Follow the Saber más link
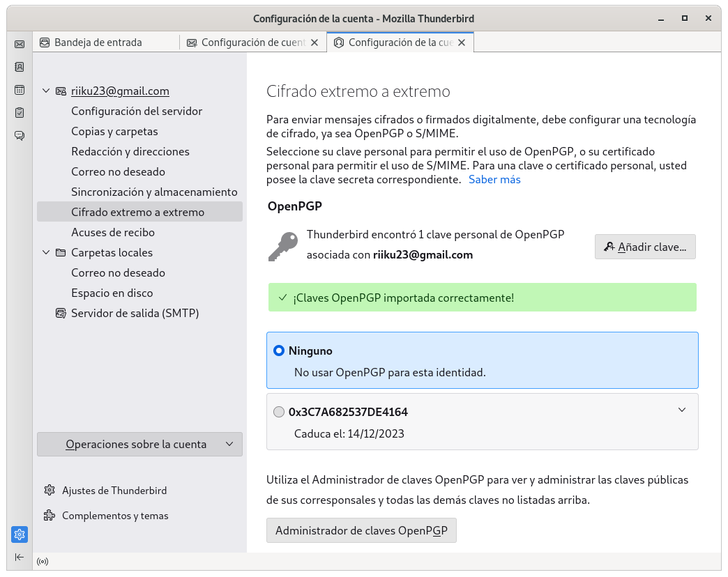 click(494, 180)
